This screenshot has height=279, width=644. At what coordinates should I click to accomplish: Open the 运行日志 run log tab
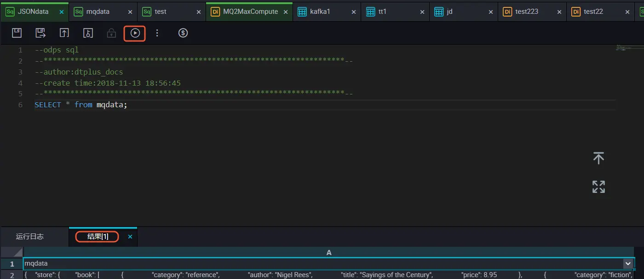(x=30, y=237)
